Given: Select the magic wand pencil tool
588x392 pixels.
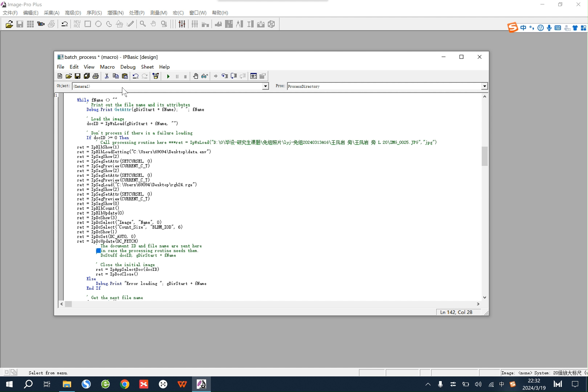Looking at the screenshot, I should pos(130,24).
